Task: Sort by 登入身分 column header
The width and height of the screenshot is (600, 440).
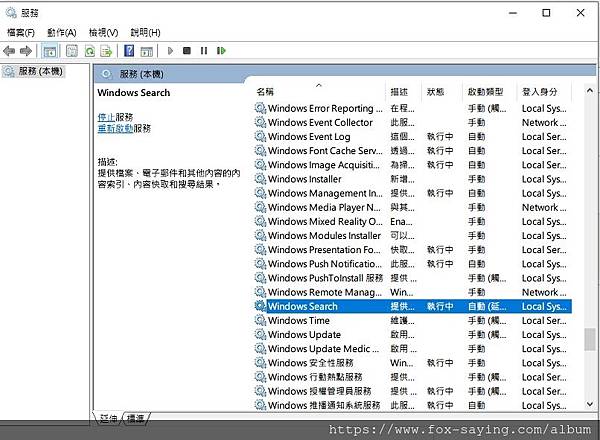Action: pyautogui.click(x=544, y=92)
